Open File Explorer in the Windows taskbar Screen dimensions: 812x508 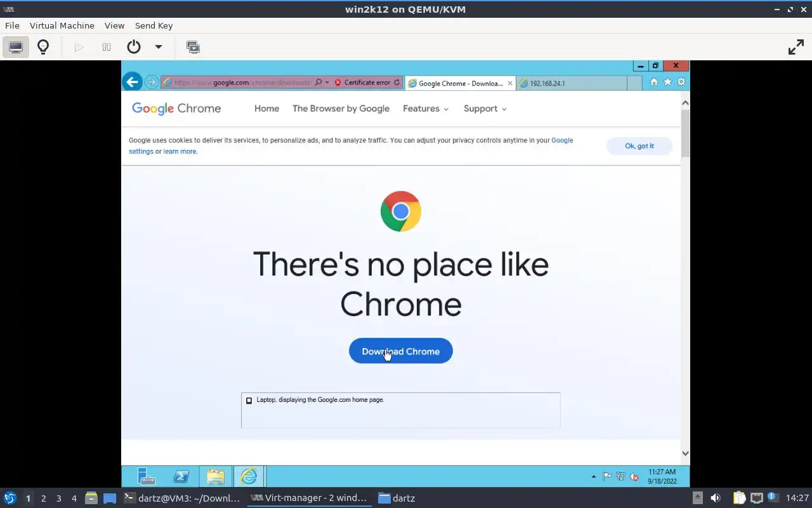point(215,476)
